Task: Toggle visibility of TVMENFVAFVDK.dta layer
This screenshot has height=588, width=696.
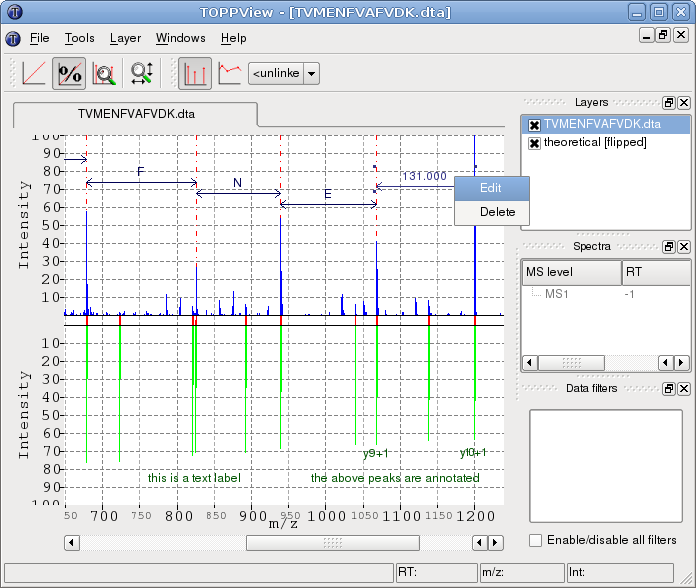Action: point(534,125)
